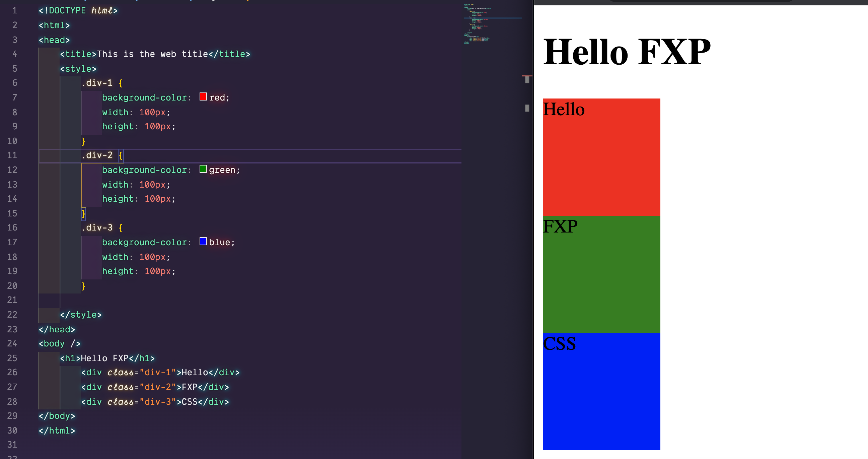The height and width of the screenshot is (459, 868).
Task: Click the DOCTYPE html declaration on line 1
Action: pos(77,10)
